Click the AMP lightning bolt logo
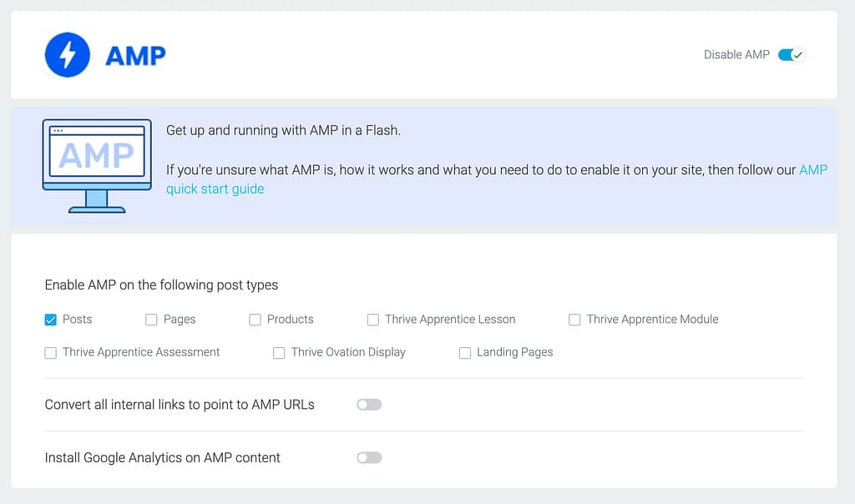855x504 pixels. click(x=67, y=55)
